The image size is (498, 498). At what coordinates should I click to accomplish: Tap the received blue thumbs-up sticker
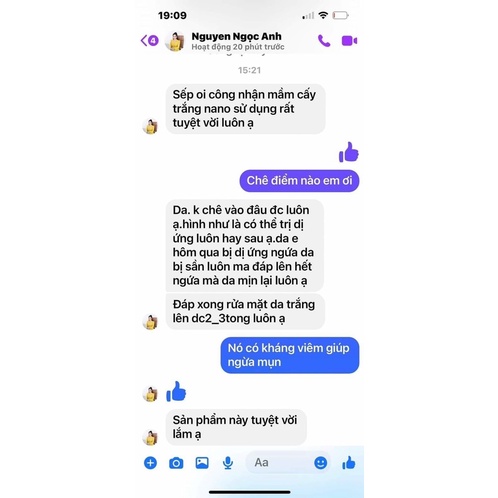pos(176,391)
